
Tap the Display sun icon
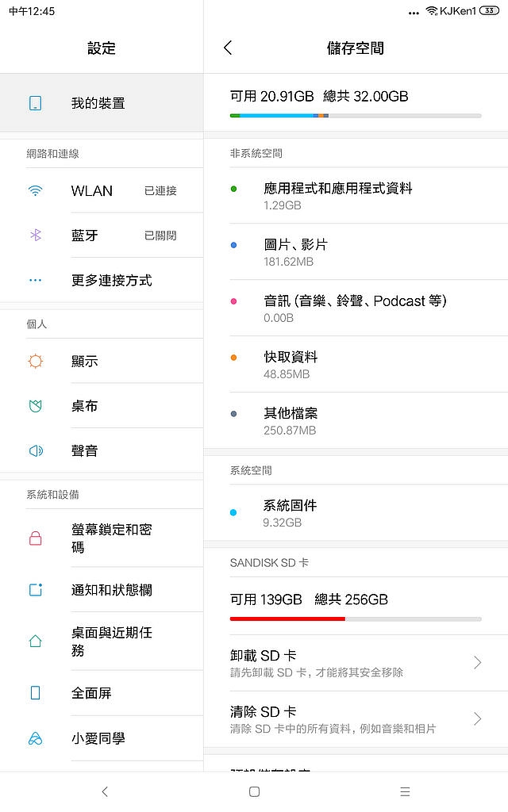pos(35,361)
